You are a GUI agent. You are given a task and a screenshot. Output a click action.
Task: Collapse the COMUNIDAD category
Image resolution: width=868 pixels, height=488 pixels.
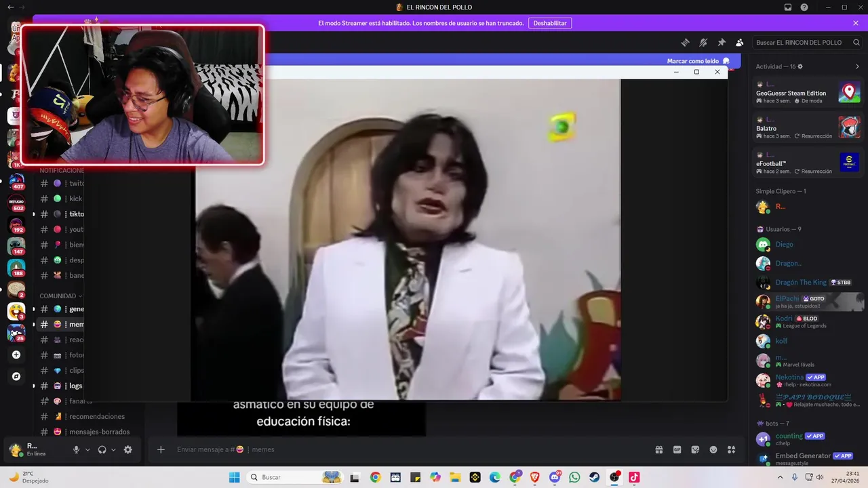point(60,296)
